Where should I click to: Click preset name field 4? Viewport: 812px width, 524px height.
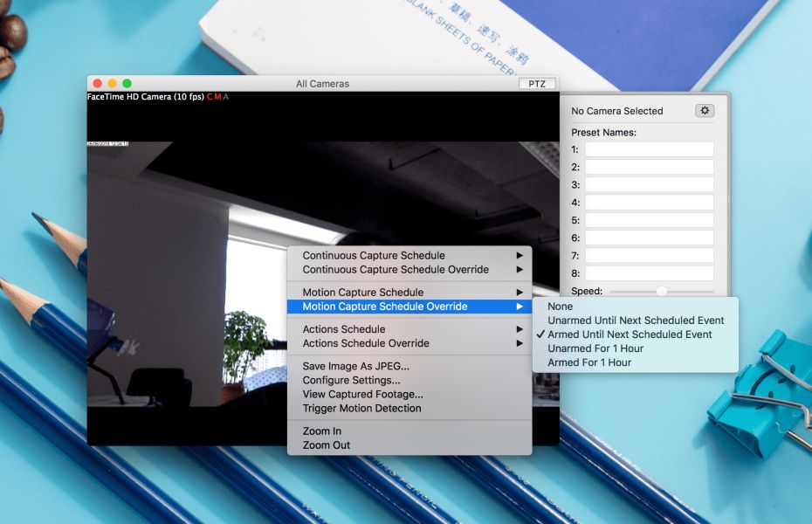click(650, 202)
